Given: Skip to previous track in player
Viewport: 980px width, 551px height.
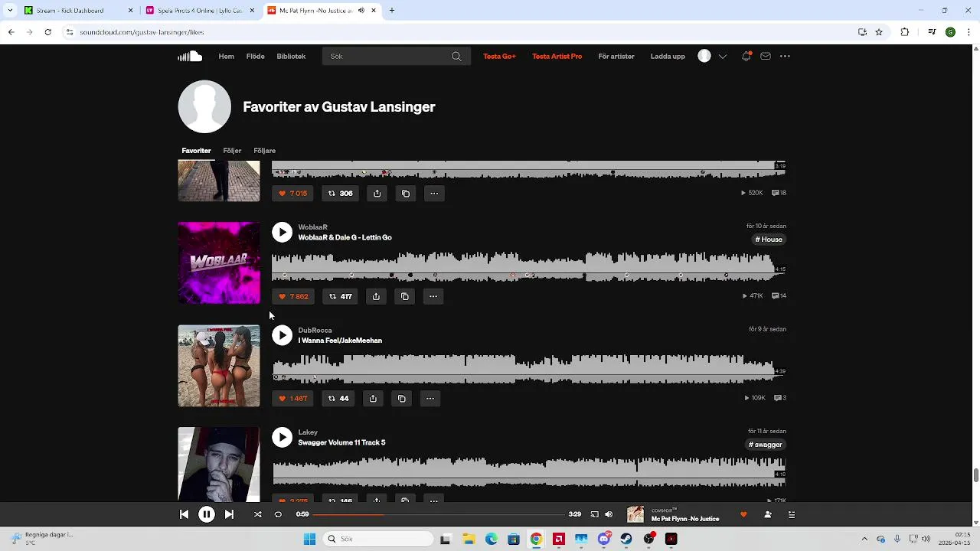Looking at the screenshot, I should click(x=184, y=514).
